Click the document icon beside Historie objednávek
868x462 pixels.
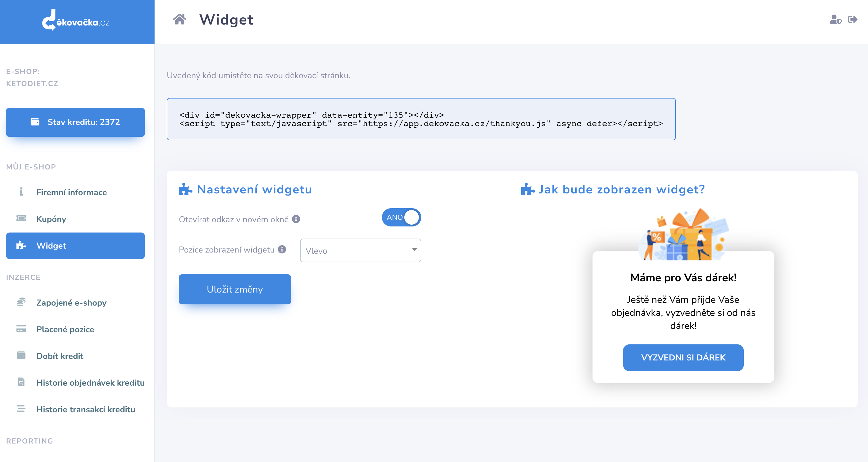[21, 382]
